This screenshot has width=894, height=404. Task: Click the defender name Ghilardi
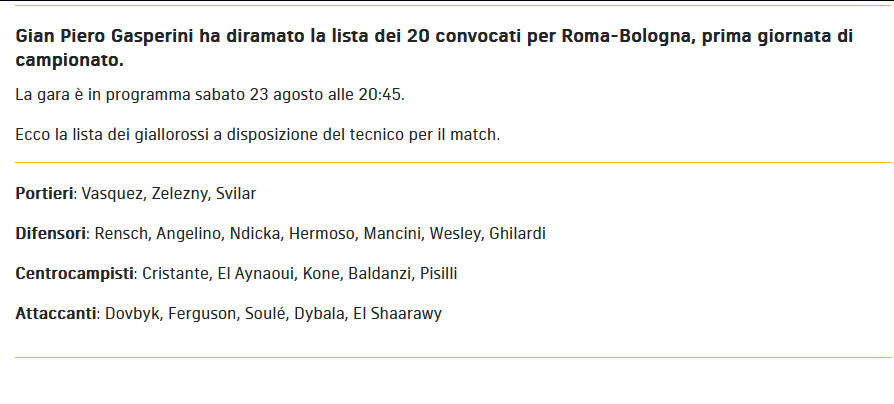518,234
